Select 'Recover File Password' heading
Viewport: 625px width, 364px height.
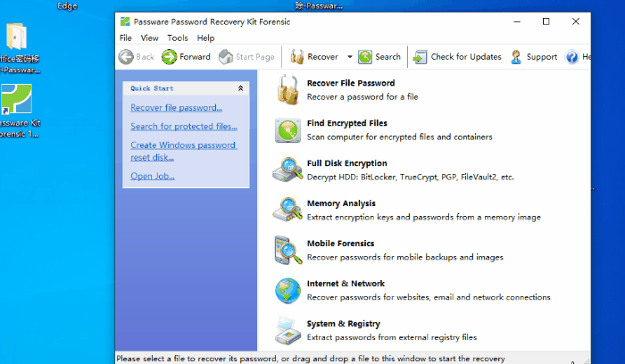[x=351, y=83]
